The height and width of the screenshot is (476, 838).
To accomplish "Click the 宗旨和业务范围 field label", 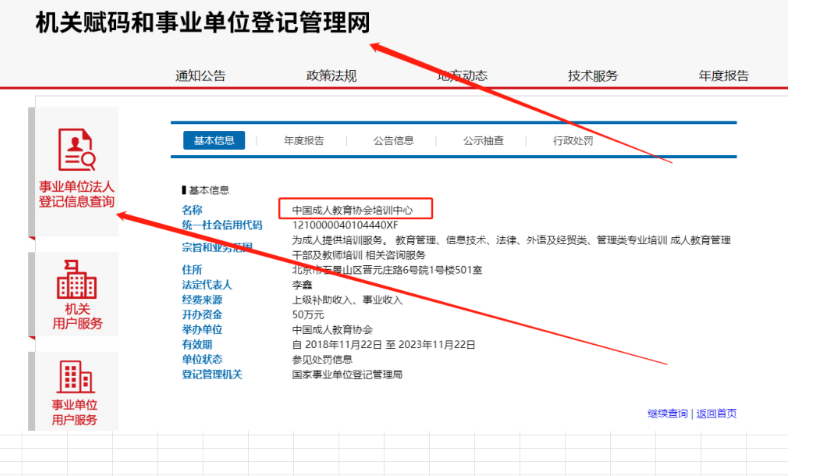I will 217,247.
